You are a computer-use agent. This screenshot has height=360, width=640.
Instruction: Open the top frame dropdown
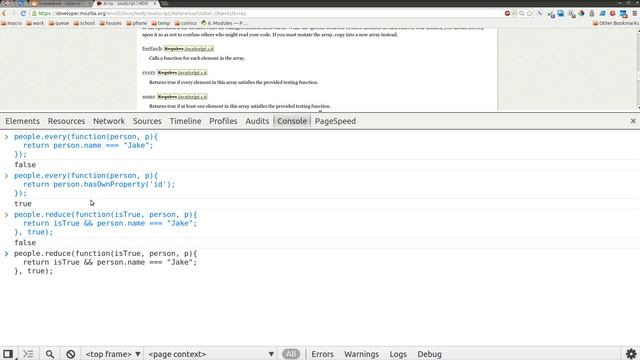(x=113, y=354)
